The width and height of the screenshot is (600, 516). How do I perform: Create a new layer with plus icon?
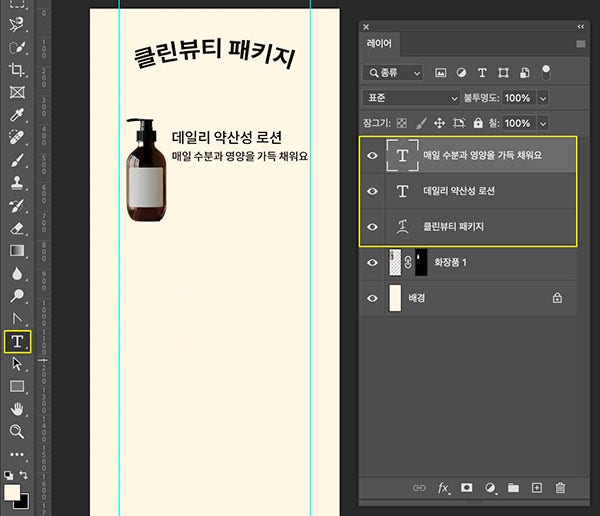[537, 488]
